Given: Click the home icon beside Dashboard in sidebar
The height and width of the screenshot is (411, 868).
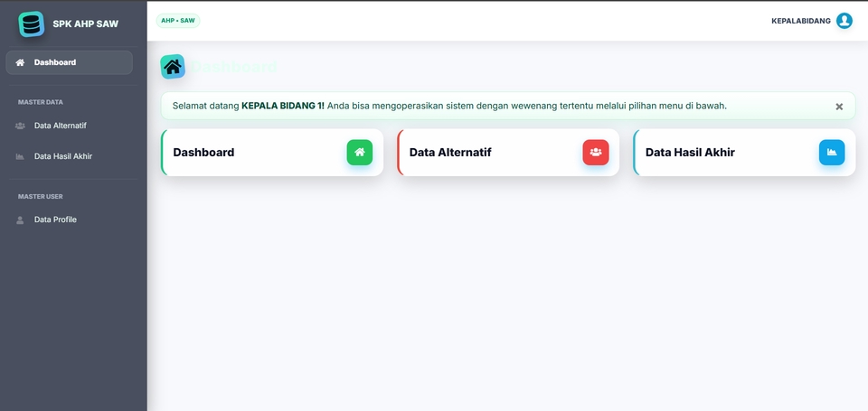Looking at the screenshot, I should point(20,62).
